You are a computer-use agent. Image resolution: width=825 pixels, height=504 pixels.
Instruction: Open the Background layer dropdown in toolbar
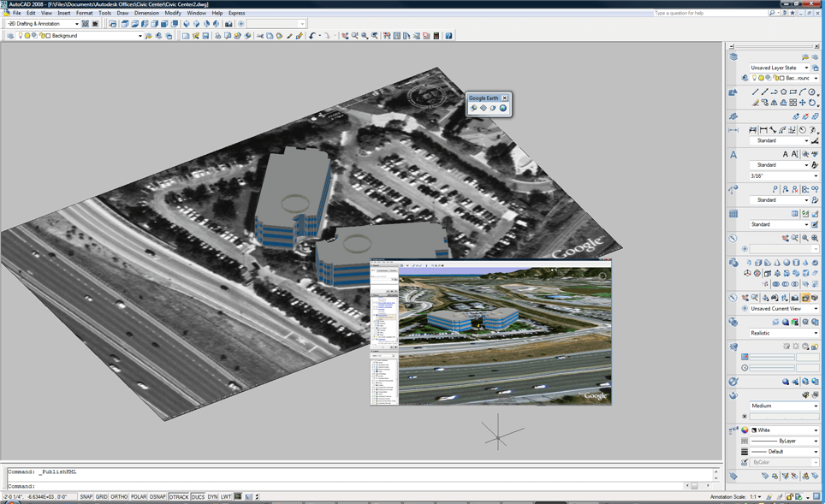coord(79,36)
